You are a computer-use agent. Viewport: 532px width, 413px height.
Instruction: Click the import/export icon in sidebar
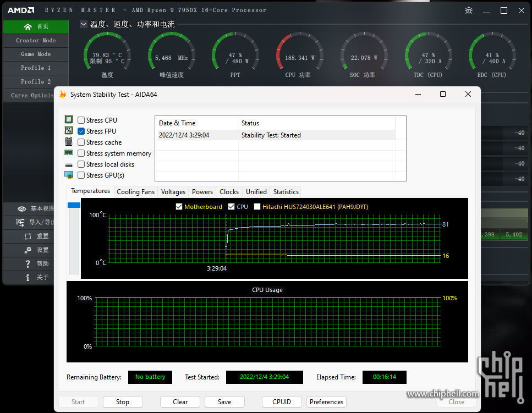coord(20,222)
